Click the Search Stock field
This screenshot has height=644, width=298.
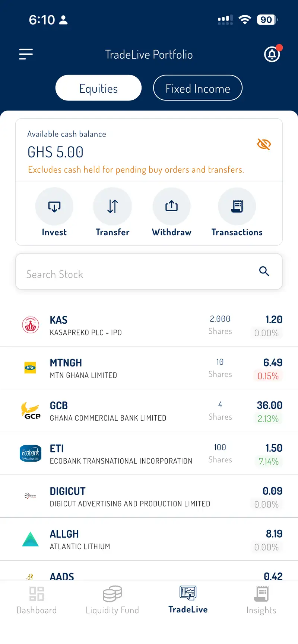pos(149,272)
